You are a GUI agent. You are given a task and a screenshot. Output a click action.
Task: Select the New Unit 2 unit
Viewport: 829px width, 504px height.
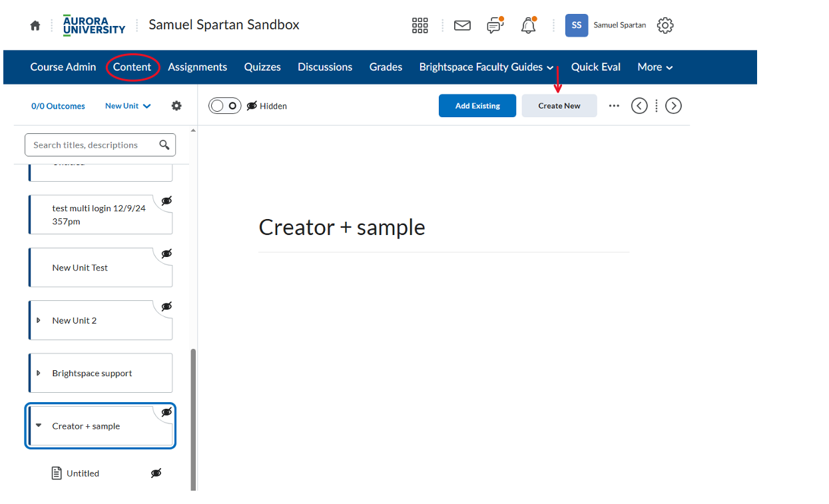click(x=101, y=320)
